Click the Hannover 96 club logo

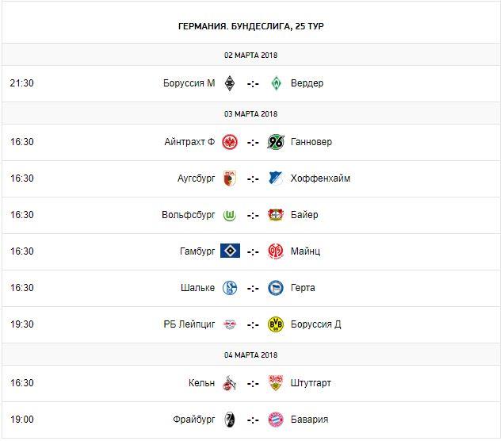pyautogui.click(x=276, y=142)
